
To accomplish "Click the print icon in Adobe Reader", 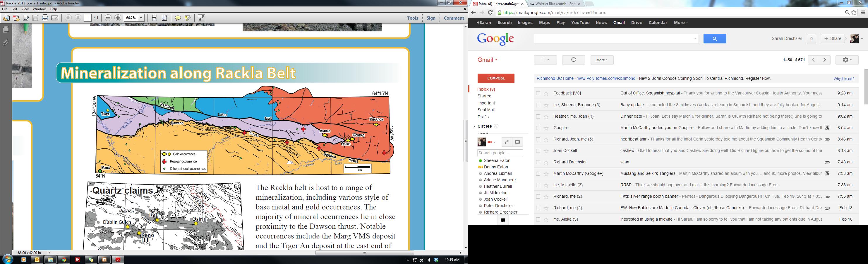I will click(45, 18).
